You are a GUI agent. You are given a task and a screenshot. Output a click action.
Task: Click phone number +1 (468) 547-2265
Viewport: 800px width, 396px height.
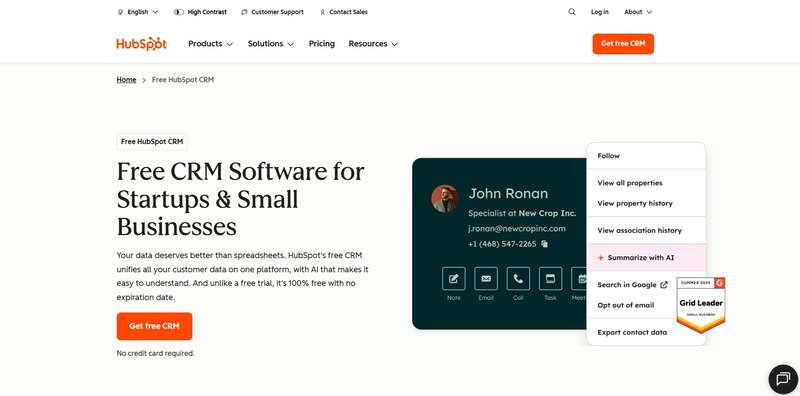(x=502, y=244)
